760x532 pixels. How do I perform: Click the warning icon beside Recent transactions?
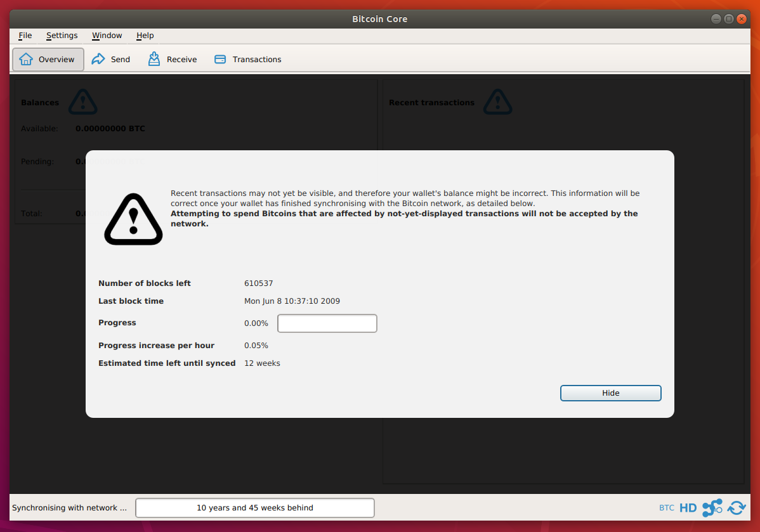coord(498,102)
